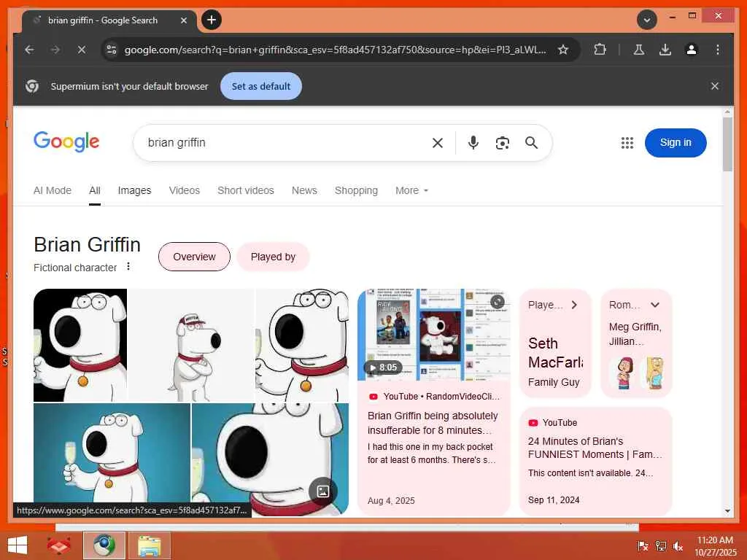The width and height of the screenshot is (747, 560).
Task: Click the Supermium browser taskbar icon
Action: click(x=104, y=545)
